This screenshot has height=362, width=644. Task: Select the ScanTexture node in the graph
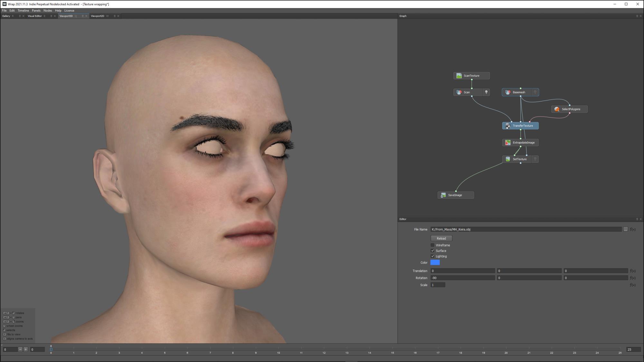[471, 76]
